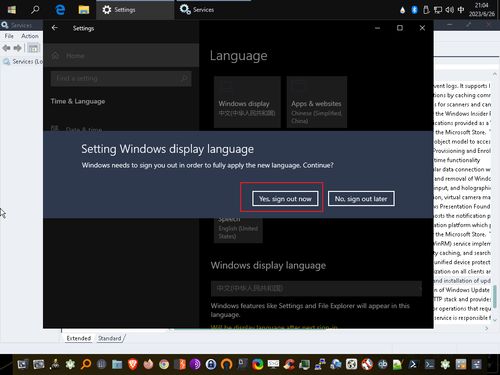Launch Chrome from bottom dock
The width and height of the screenshot is (500, 375).
click(x=164, y=364)
